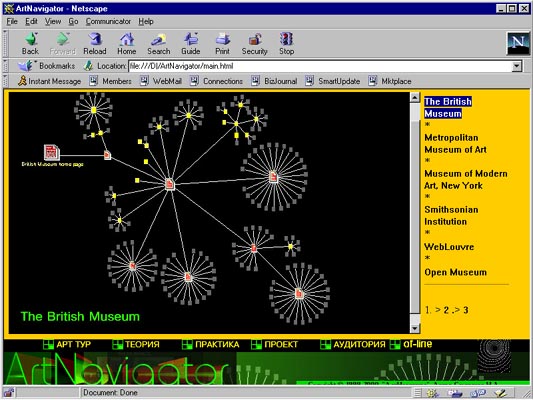Open the Open Museum link
The height and width of the screenshot is (400, 533).
(455, 272)
